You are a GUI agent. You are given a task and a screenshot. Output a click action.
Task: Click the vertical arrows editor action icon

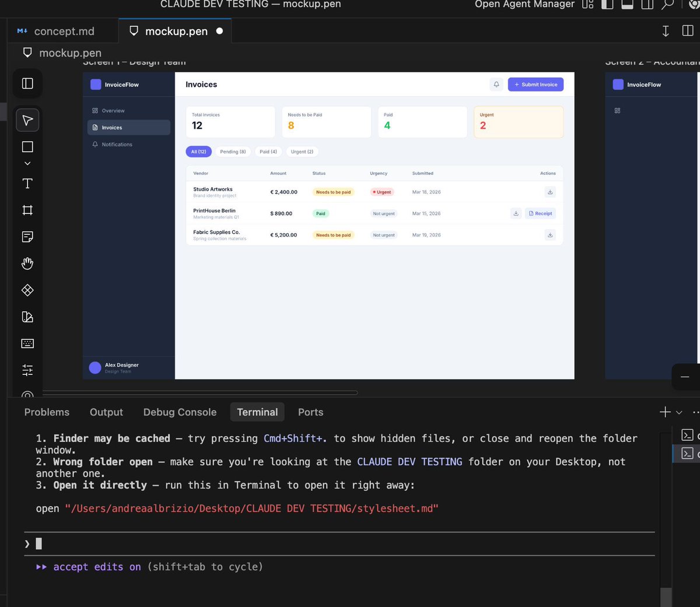pyautogui.click(x=666, y=31)
